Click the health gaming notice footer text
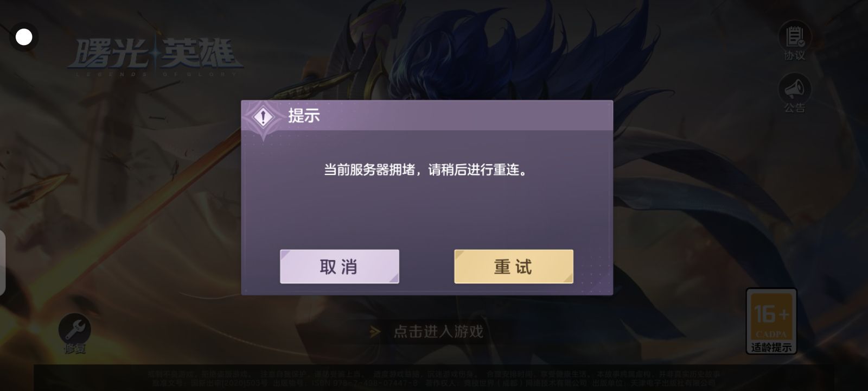This screenshot has width=868, height=391. tap(433, 379)
